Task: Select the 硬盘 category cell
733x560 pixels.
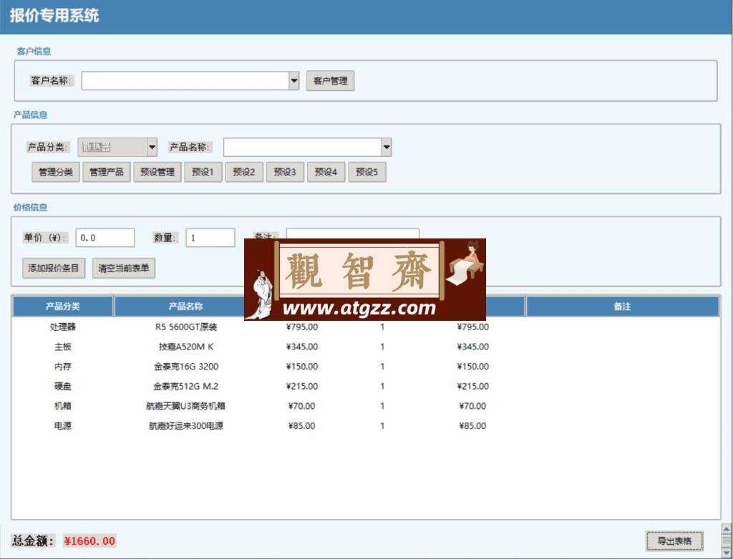Action: (x=63, y=387)
